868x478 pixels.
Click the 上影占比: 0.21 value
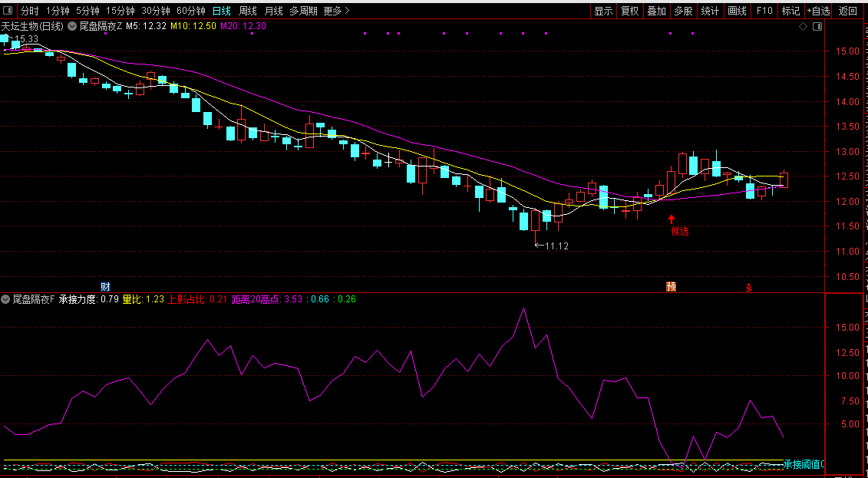click(x=198, y=299)
